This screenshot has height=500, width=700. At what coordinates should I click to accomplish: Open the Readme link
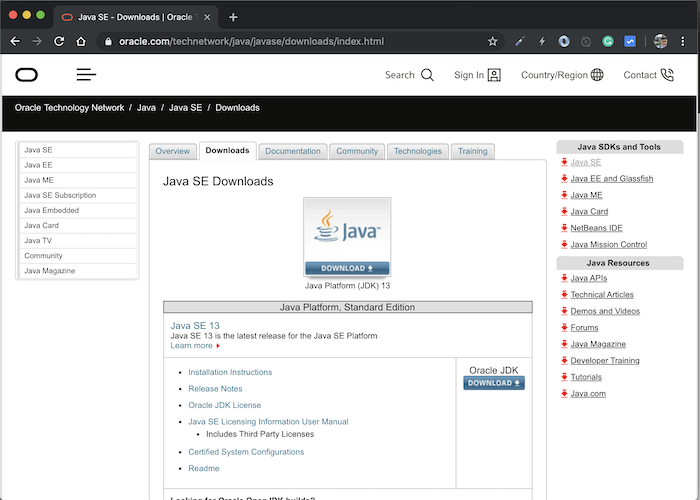(204, 469)
